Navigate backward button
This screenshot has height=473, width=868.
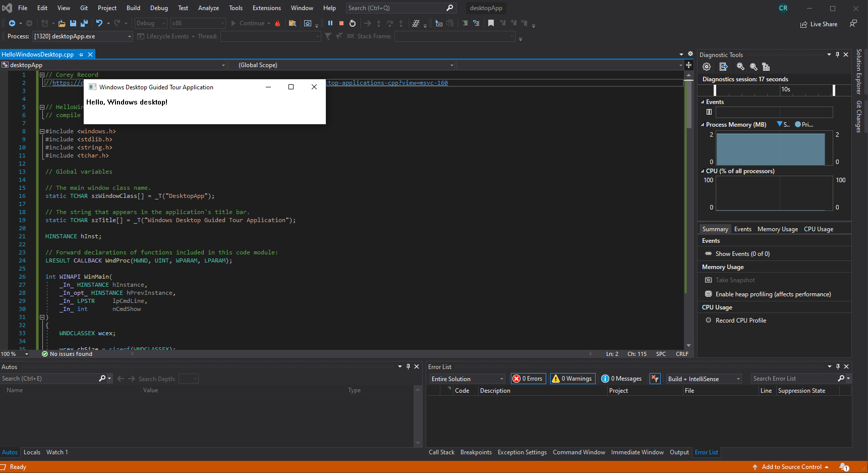[x=12, y=23]
